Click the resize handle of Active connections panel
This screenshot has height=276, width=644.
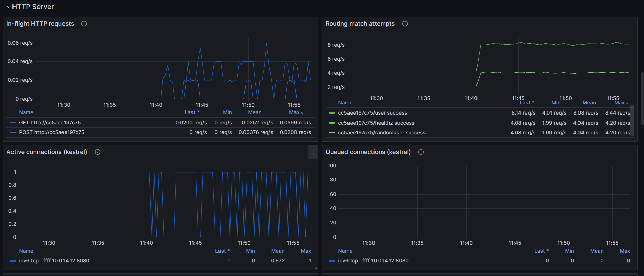316,268
